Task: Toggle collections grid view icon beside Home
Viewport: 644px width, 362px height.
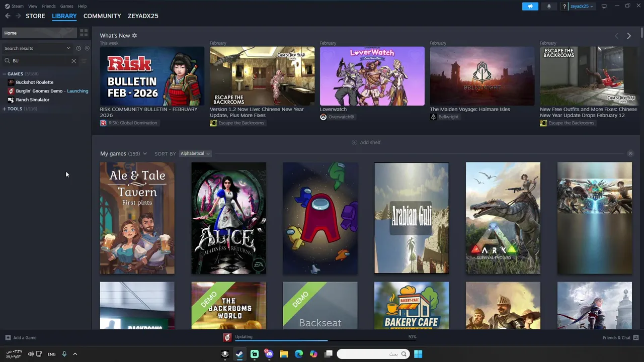Action: pyautogui.click(x=84, y=33)
